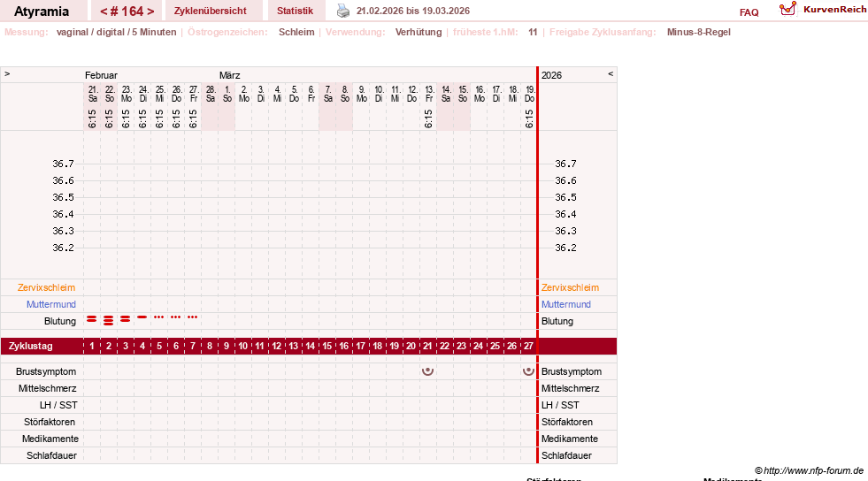The width and height of the screenshot is (868, 481).
Task: Click breast symptom icon on cycle day 27
Action: pyautogui.click(x=528, y=371)
